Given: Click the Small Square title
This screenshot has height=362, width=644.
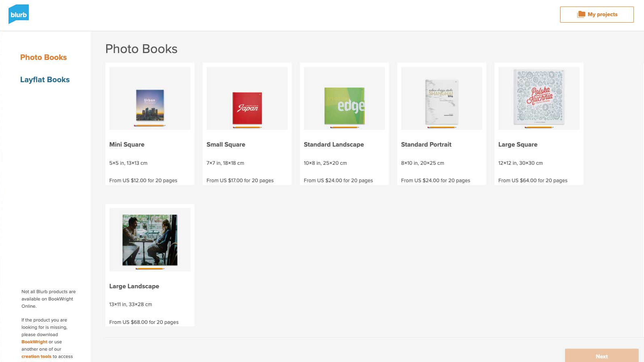Looking at the screenshot, I should (x=226, y=145).
